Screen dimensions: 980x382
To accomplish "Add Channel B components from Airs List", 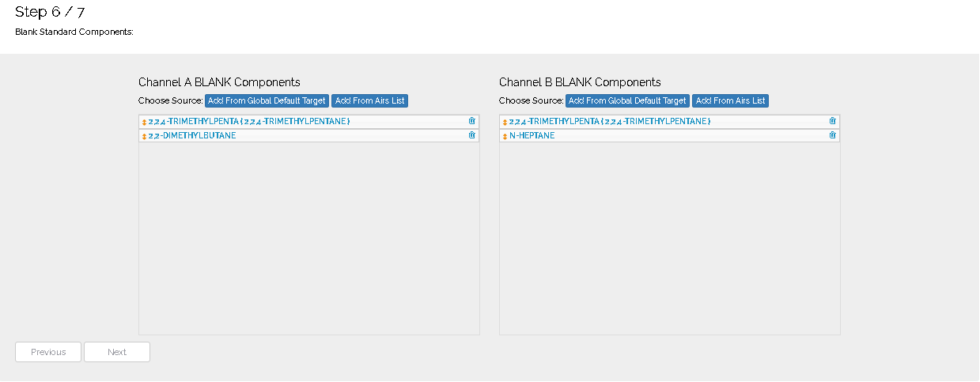I will pyautogui.click(x=730, y=101).
